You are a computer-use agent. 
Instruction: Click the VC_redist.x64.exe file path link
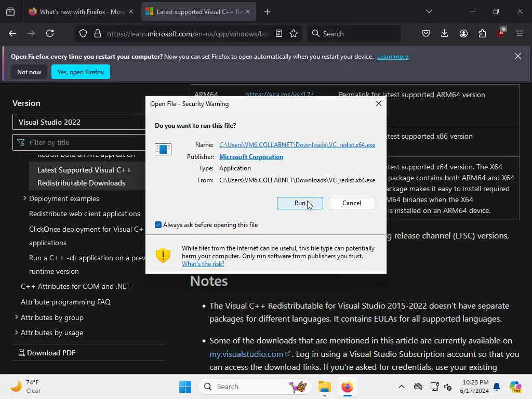tap(297, 145)
